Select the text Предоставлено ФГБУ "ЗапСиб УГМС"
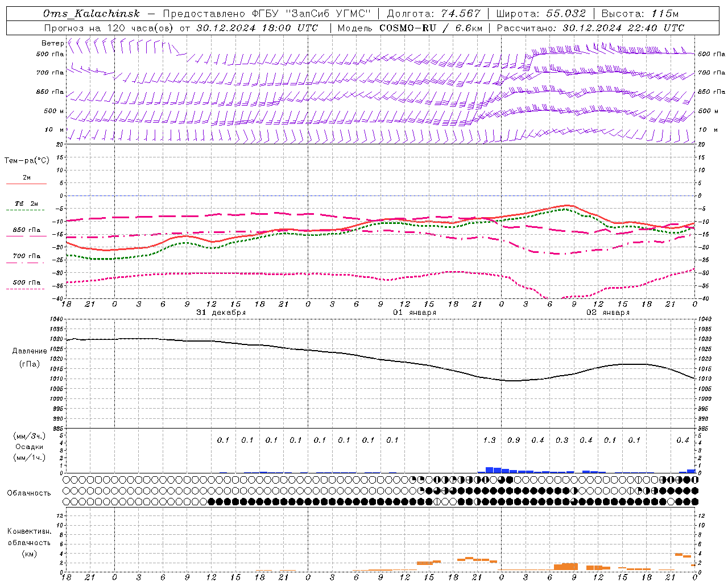The width and height of the screenshot is (728, 582). [x=267, y=14]
